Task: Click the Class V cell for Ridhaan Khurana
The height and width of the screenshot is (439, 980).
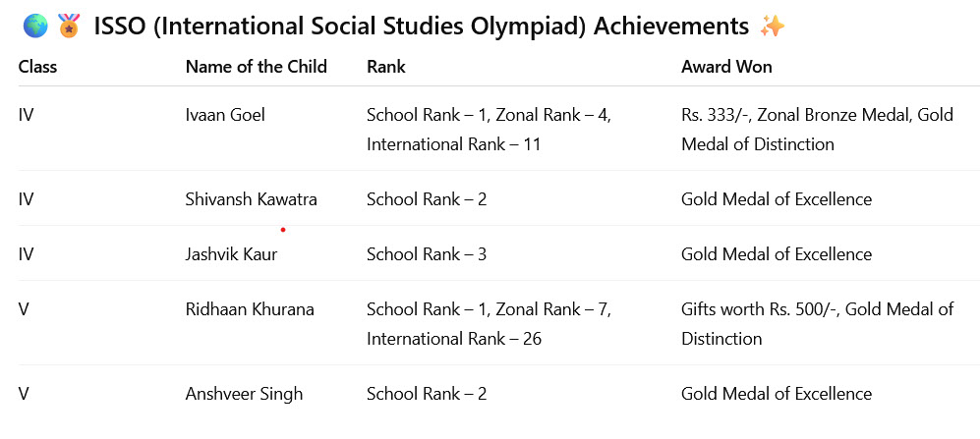Action: pos(24,309)
